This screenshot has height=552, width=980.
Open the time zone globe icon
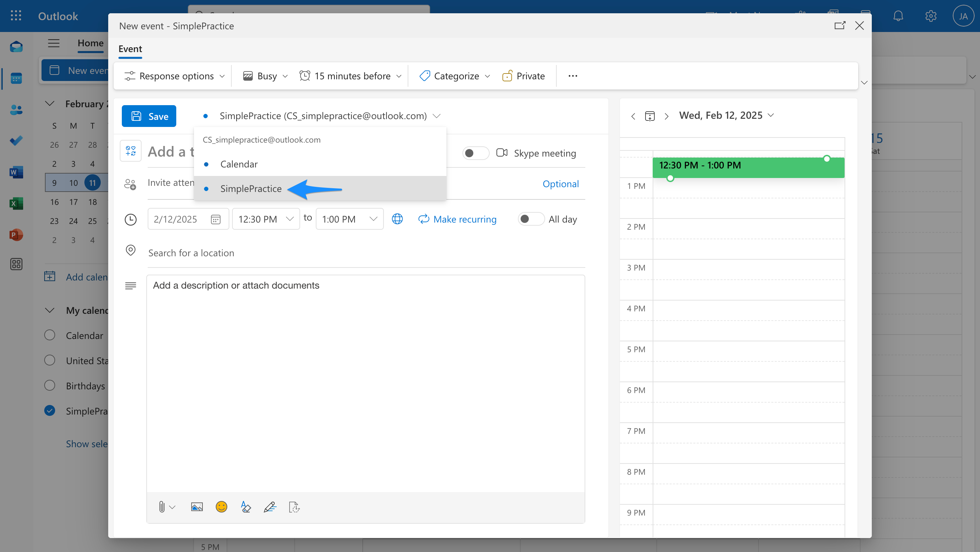397,219
